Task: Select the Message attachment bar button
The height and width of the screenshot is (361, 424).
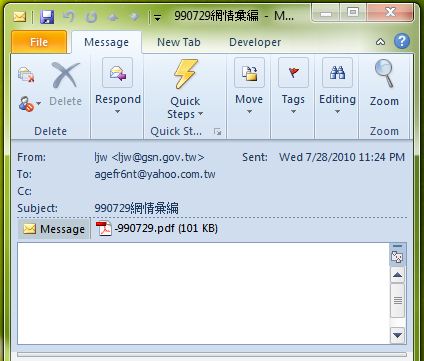Action: tap(54, 229)
